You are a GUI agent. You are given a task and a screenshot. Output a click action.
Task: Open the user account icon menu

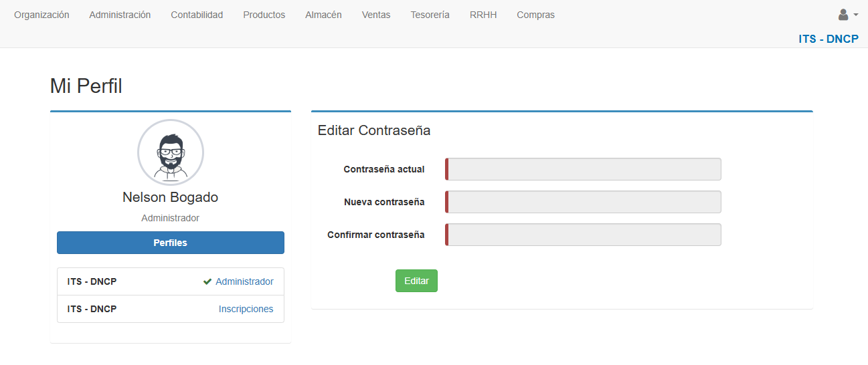click(843, 15)
